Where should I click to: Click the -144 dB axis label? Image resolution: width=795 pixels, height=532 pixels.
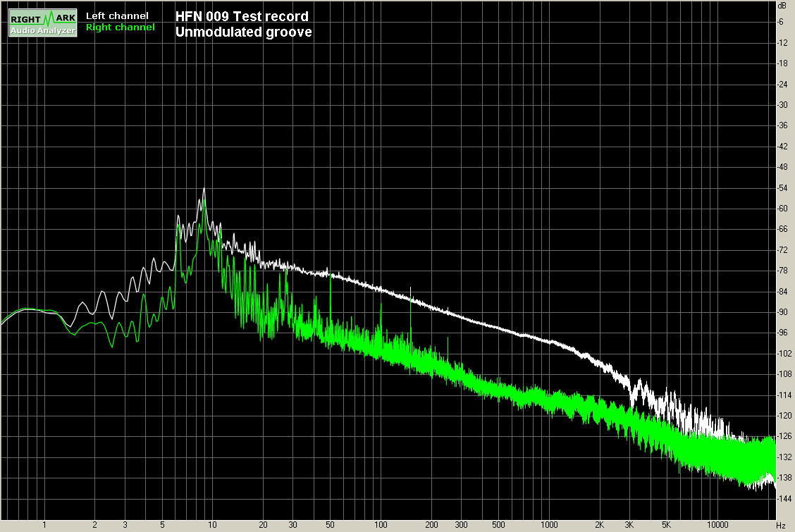tap(784, 499)
